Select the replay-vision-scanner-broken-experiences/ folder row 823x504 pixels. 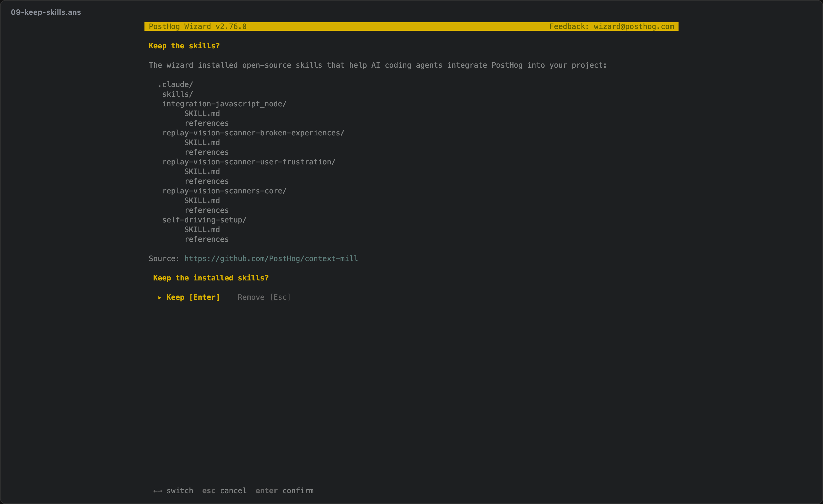253,133
